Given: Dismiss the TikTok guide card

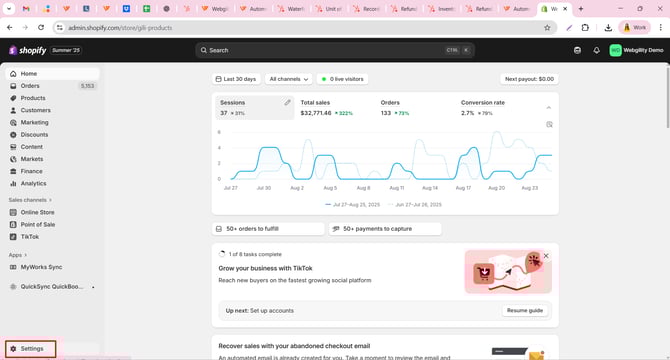Looking at the screenshot, I should click(546, 256).
